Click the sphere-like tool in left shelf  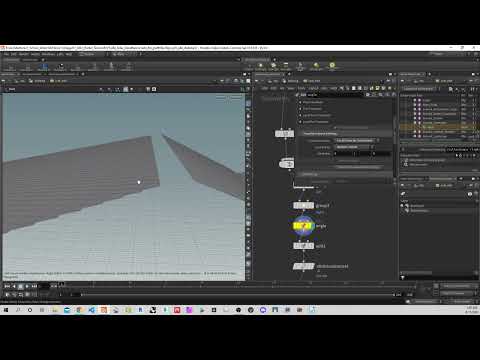coord(60,67)
